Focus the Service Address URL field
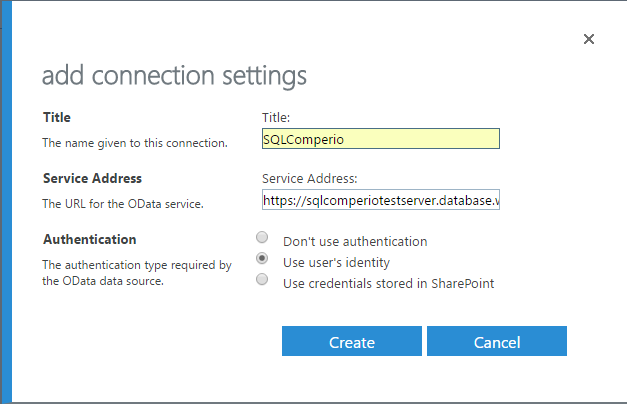627x404 pixels. [381, 200]
